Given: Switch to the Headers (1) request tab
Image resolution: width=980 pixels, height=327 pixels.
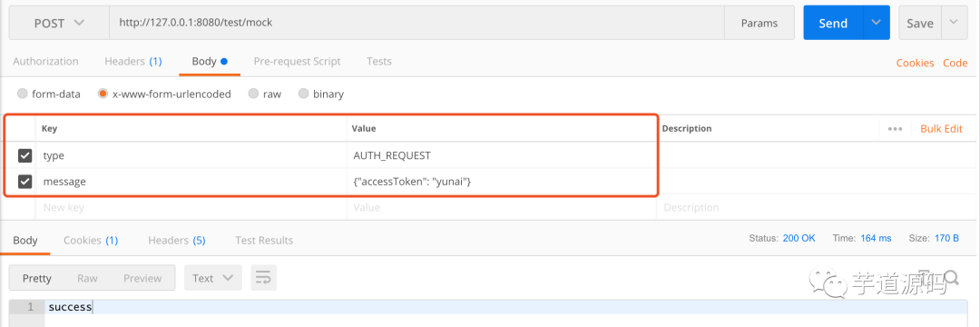Looking at the screenshot, I should (x=133, y=61).
